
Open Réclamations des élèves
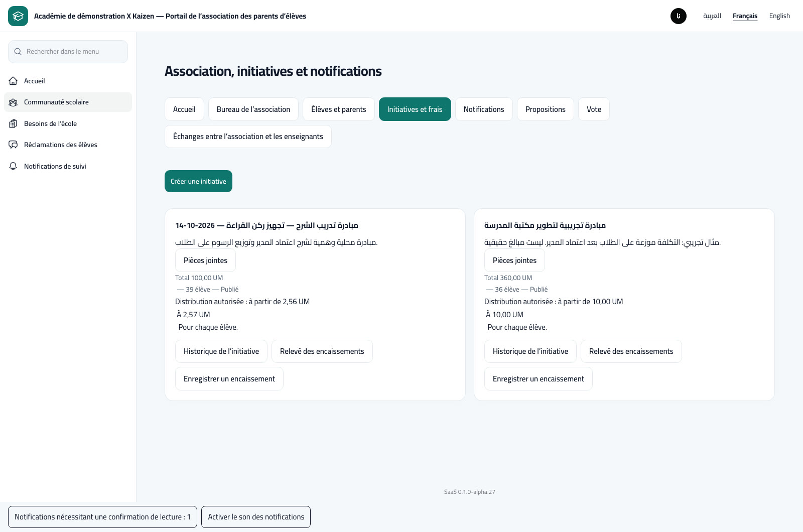(68, 145)
